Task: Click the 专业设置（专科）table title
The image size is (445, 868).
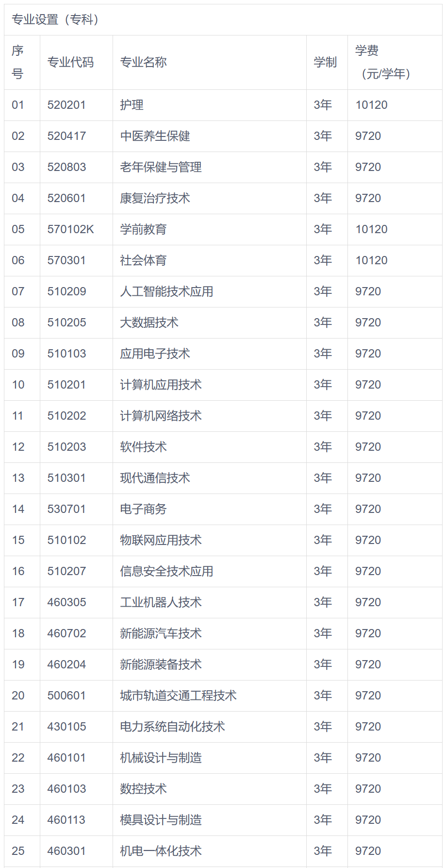Action: coord(55,19)
